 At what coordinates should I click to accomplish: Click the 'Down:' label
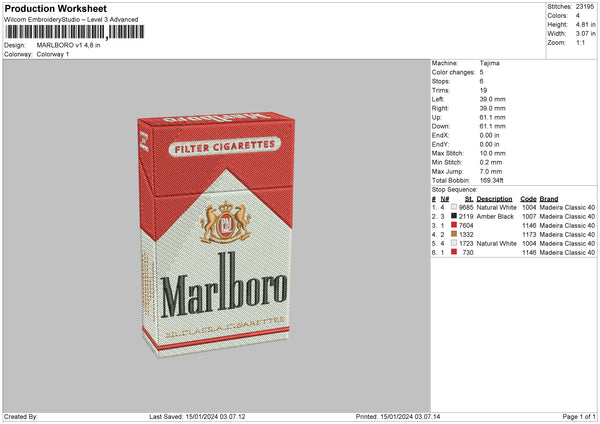[x=441, y=126]
